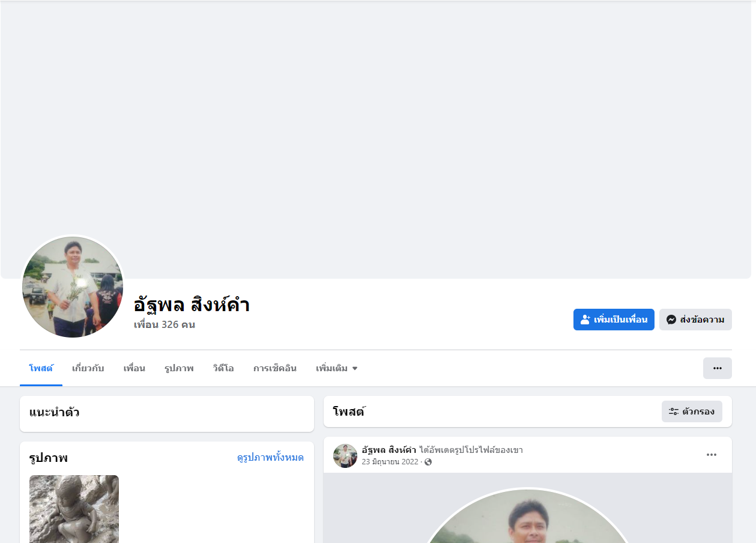756x543 pixels.
Task: Click the profile name heading อัฐพล สิงห์คำ
Action: tap(192, 305)
